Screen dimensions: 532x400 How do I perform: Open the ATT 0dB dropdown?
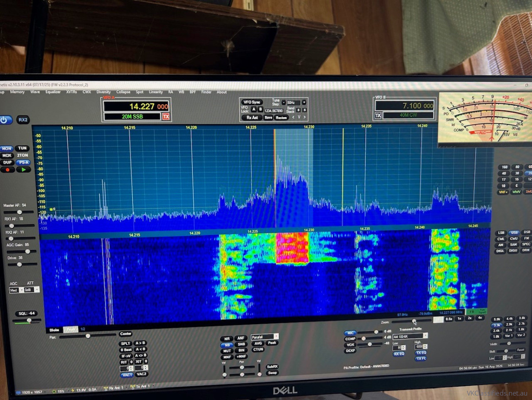(32, 290)
